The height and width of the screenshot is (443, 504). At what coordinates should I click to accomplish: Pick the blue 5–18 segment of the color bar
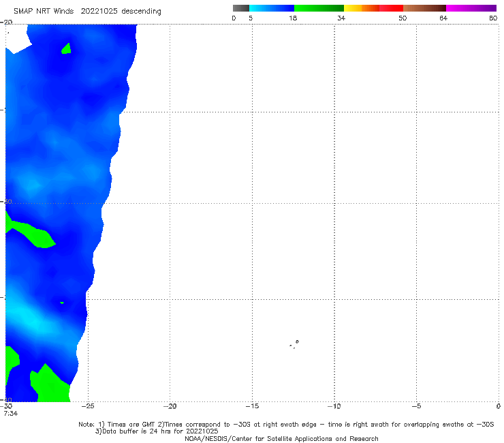tap(272, 8)
